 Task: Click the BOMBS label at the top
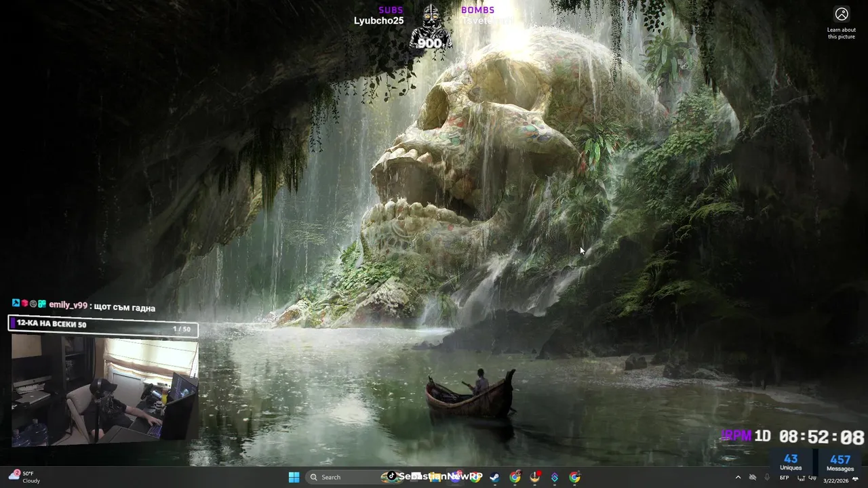pos(477,10)
